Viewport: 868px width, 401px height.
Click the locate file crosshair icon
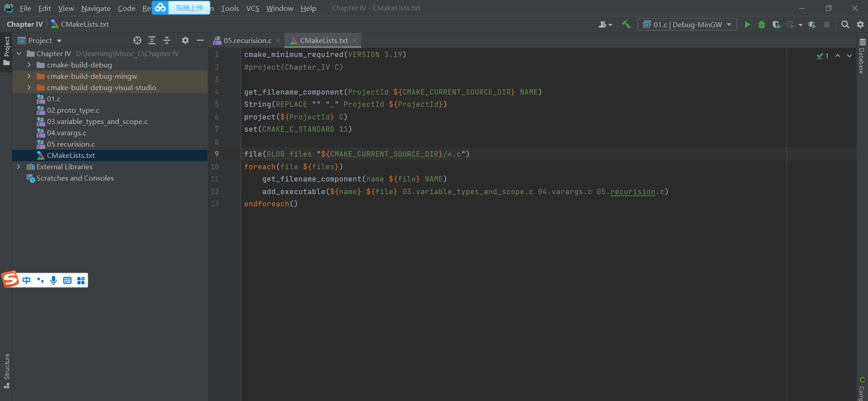[x=137, y=40]
